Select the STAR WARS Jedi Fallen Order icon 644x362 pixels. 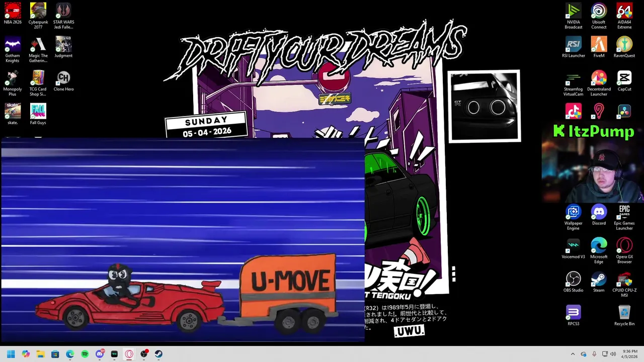(63, 16)
